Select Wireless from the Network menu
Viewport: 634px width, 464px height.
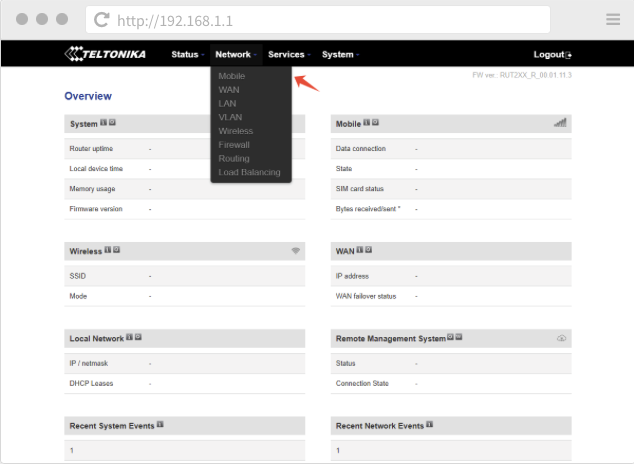(236, 131)
